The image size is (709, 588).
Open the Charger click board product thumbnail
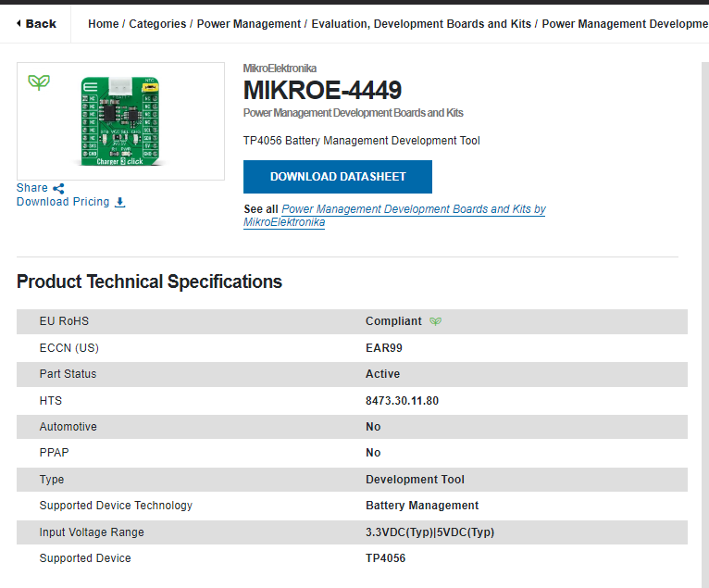coord(120,121)
